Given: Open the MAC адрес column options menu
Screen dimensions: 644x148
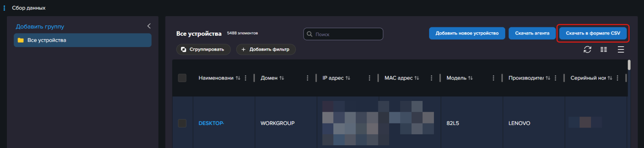Looking at the screenshot, I should tap(431, 78).
